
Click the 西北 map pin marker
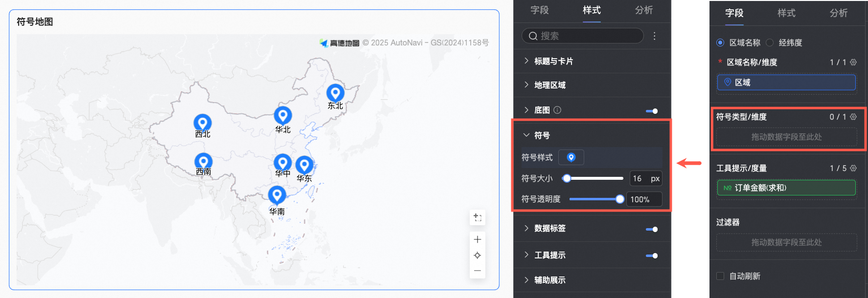coord(203,123)
